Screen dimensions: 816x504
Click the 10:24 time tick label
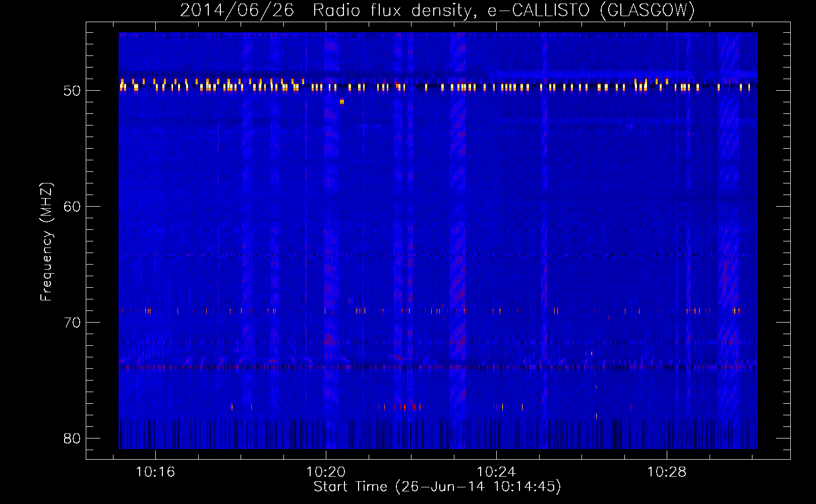coord(496,472)
